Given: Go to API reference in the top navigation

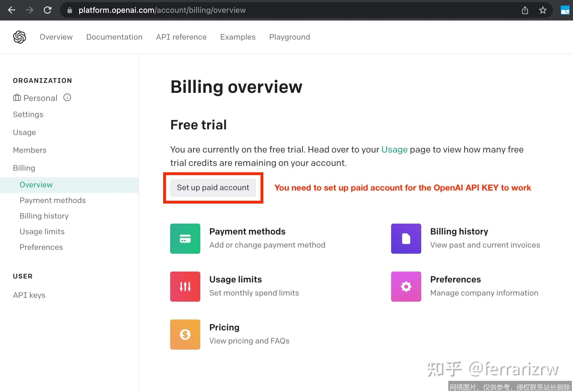Looking at the screenshot, I should pos(181,37).
